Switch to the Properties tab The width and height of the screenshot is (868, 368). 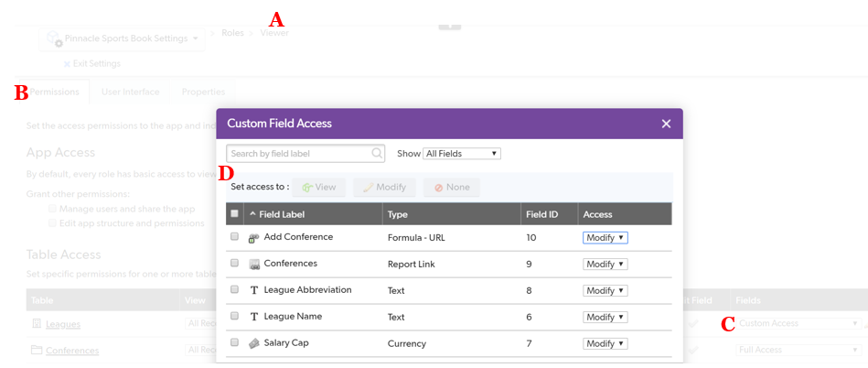click(x=203, y=92)
